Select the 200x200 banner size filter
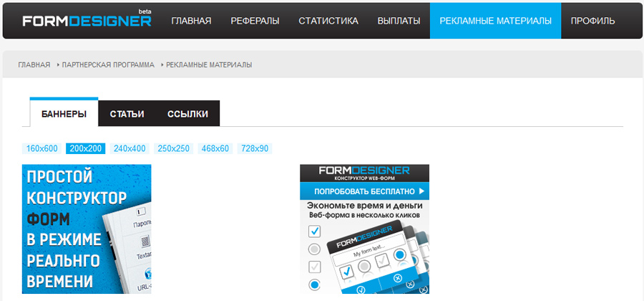This screenshot has height=301, width=644. click(85, 149)
